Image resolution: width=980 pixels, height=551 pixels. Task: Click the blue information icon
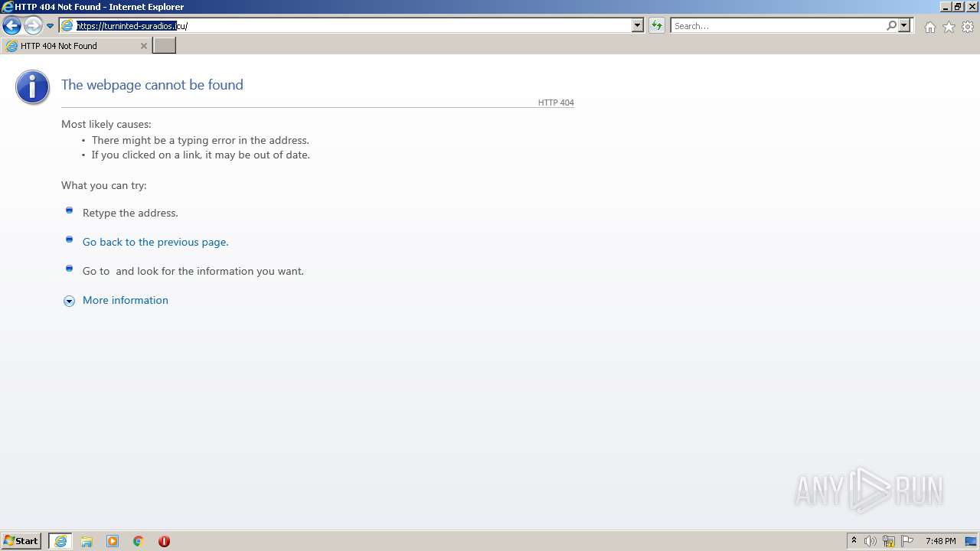pyautogui.click(x=32, y=87)
